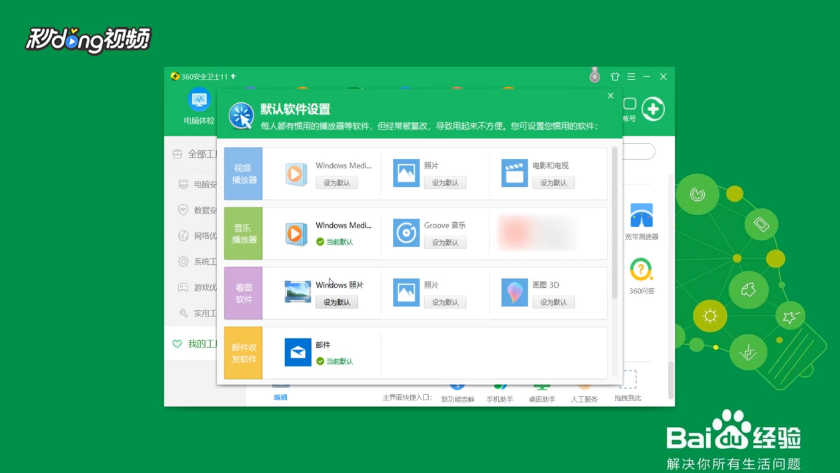Click the default software settings cursor icon
This screenshot has height=473, width=840.
tap(241, 115)
